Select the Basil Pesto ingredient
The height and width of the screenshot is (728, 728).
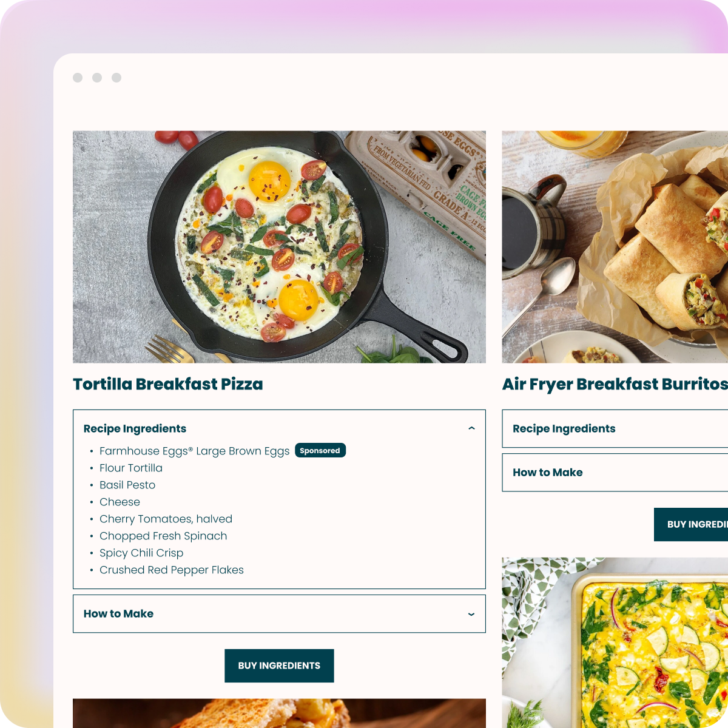[127, 485]
